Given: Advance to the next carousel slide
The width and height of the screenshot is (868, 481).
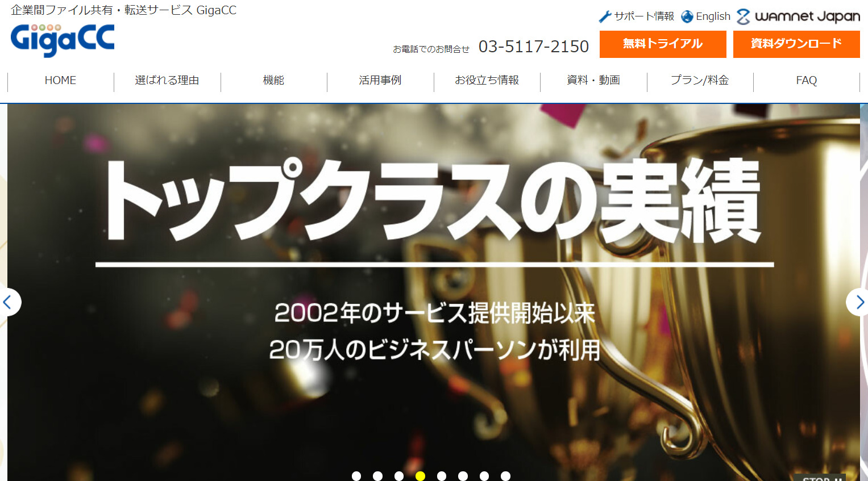Looking at the screenshot, I should pyautogui.click(x=858, y=302).
